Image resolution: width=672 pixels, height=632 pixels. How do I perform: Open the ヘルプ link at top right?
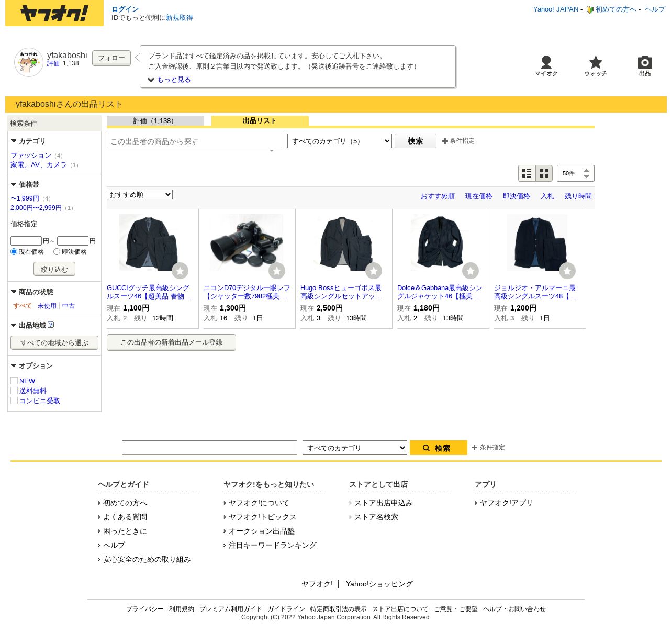point(655,9)
